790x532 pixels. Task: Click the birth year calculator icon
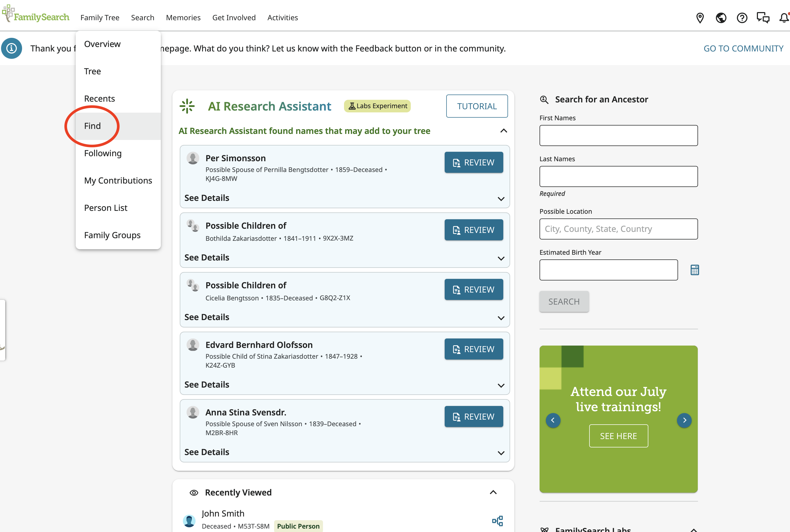tap(695, 270)
